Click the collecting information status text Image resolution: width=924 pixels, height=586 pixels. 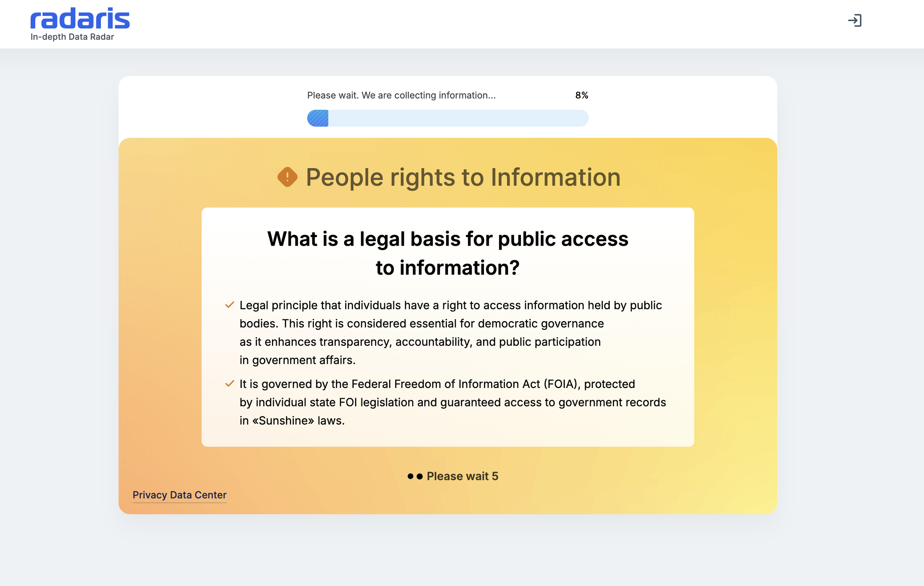click(x=401, y=95)
